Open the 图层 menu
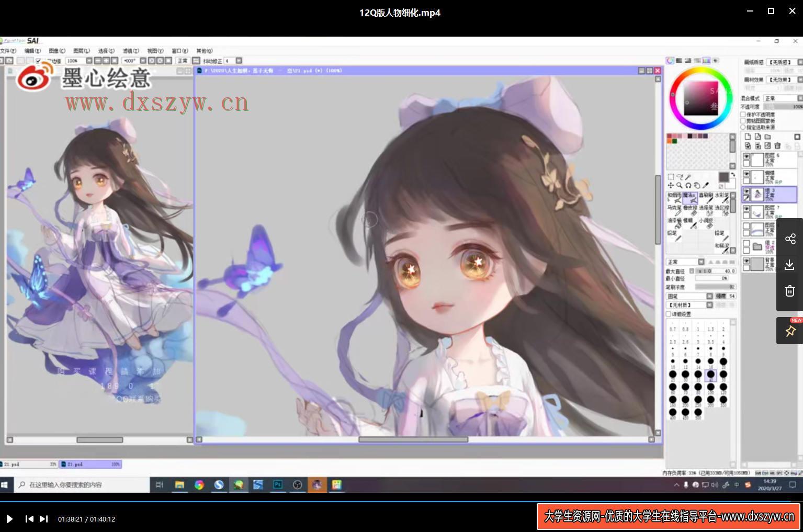The height and width of the screenshot is (532, 803). click(x=82, y=51)
